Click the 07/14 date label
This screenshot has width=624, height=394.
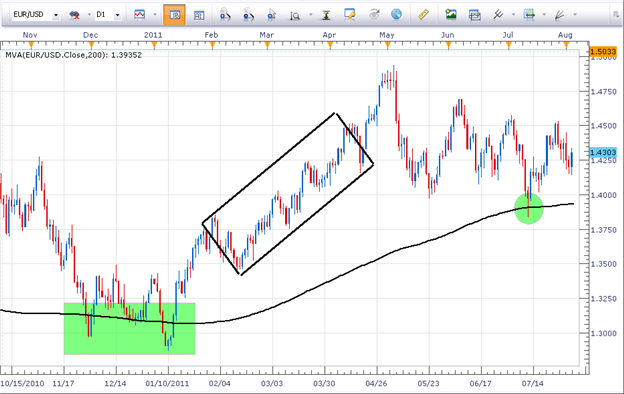532,384
